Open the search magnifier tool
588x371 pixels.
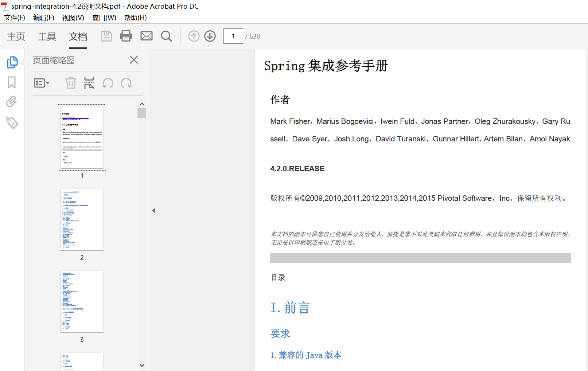pyautogui.click(x=167, y=36)
